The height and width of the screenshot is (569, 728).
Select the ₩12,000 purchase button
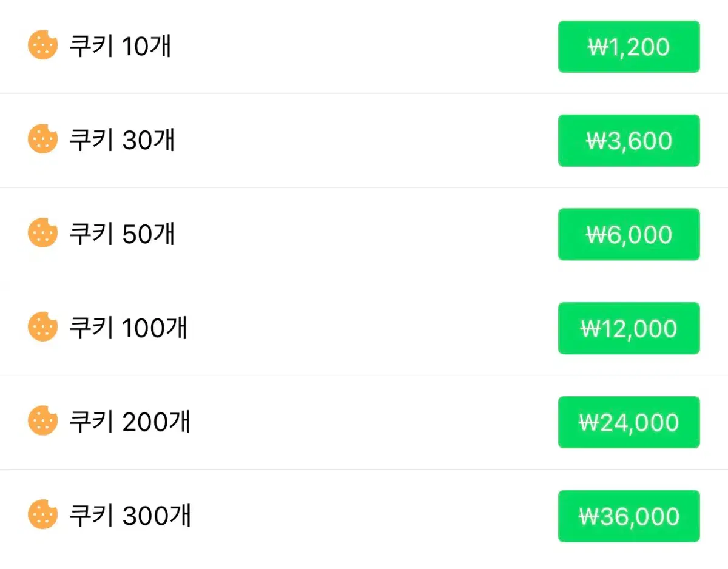click(629, 328)
